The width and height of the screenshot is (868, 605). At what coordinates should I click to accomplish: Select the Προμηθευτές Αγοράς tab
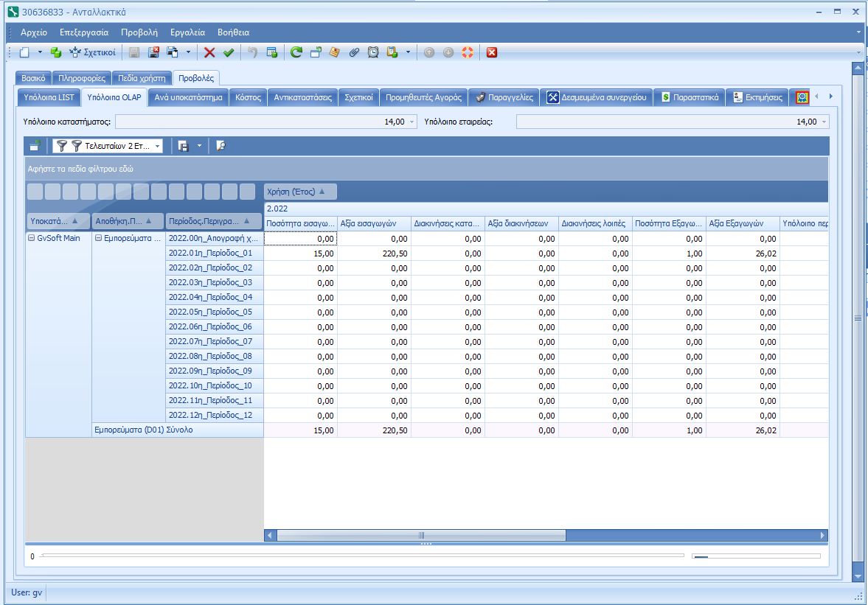[423, 97]
